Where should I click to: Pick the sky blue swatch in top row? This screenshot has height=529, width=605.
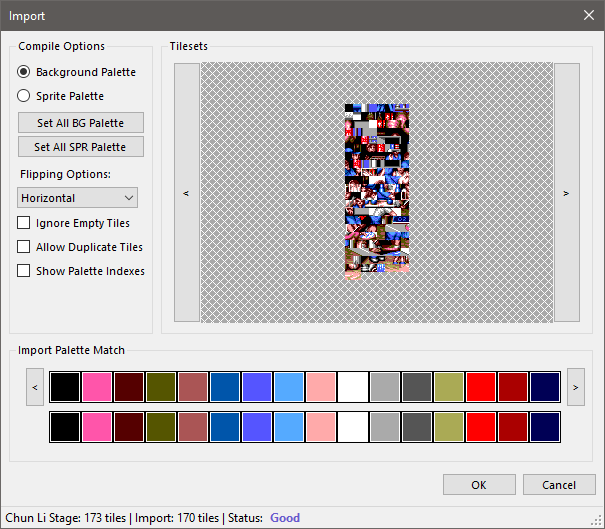click(x=289, y=387)
